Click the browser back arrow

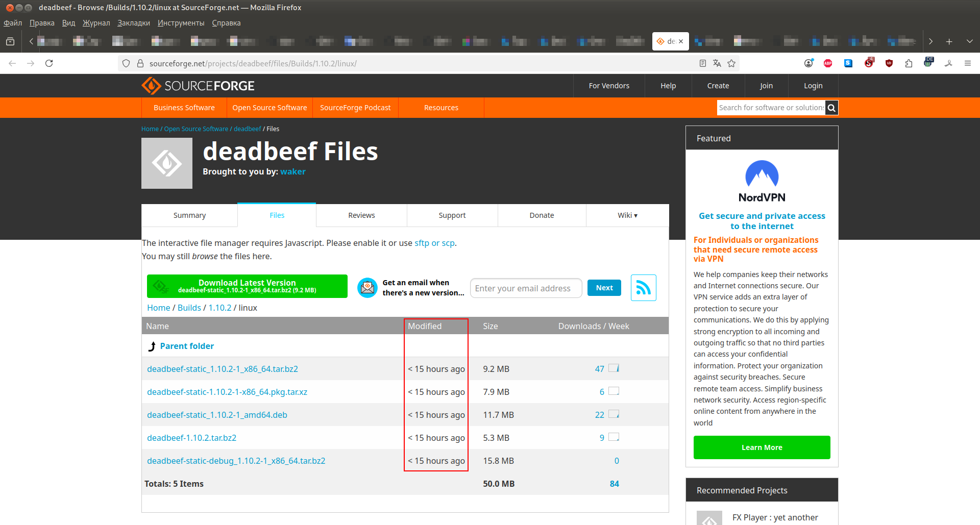[x=12, y=63]
